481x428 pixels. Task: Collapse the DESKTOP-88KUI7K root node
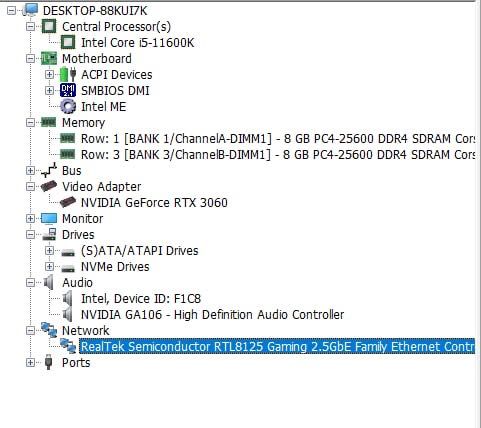(x=11, y=11)
